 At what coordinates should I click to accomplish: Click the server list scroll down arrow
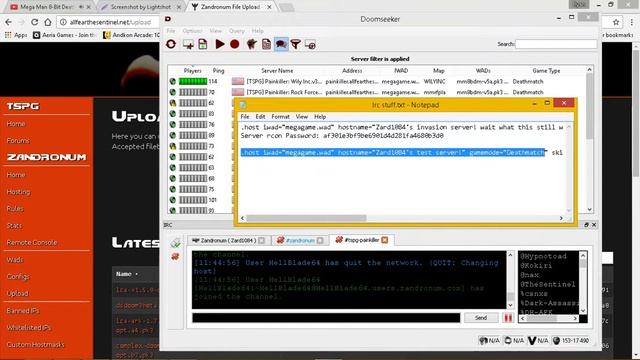click(x=589, y=209)
